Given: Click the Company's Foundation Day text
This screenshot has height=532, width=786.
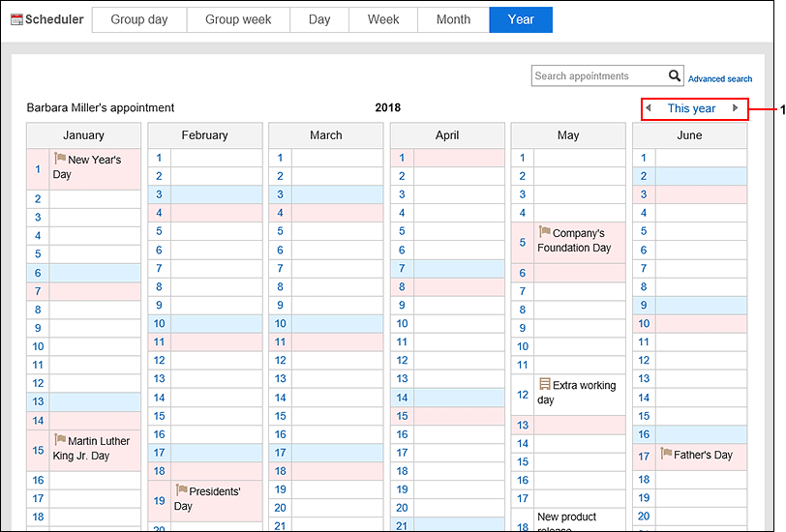Looking at the screenshot, I should [x=574, y=241].
